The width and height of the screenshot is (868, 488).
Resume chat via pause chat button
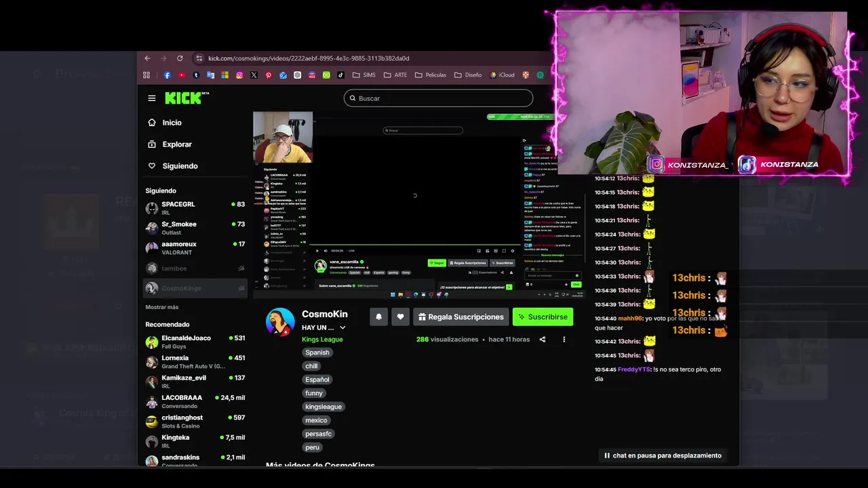pyautogui.click(x=662, y=455)
